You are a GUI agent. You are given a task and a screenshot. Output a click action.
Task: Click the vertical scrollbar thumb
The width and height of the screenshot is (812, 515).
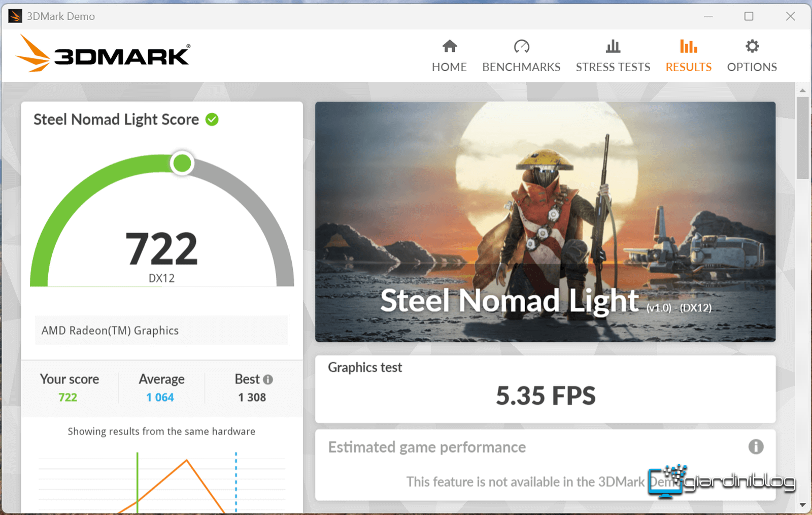(802, 137)
